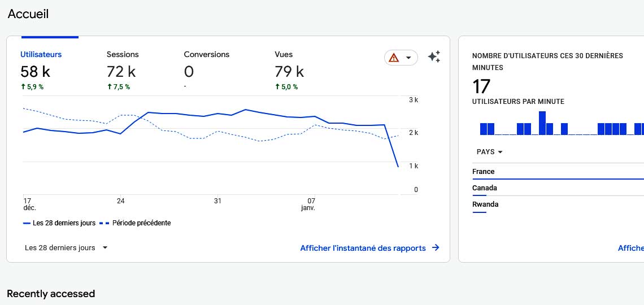Image resolution: width=644 pixels, height=305 pixels.
Task: Click the 5,0 % views change
Action: [286, 86]
